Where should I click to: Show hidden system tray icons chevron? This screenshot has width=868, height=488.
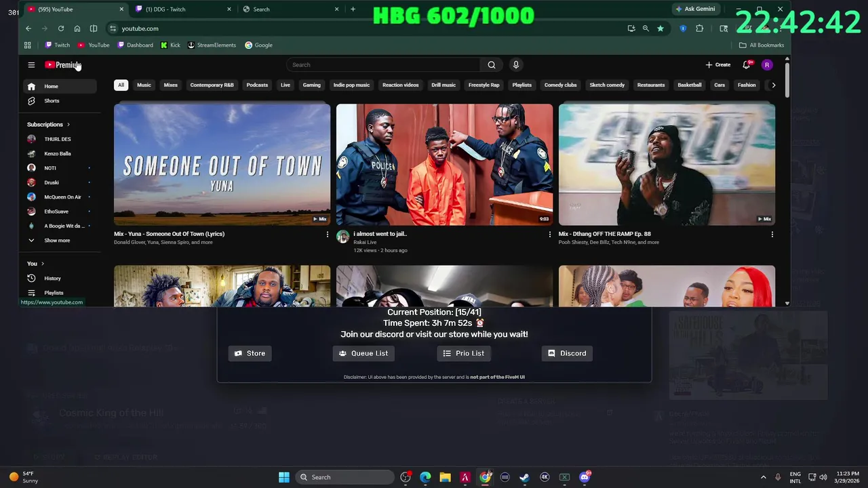(763, 477)
